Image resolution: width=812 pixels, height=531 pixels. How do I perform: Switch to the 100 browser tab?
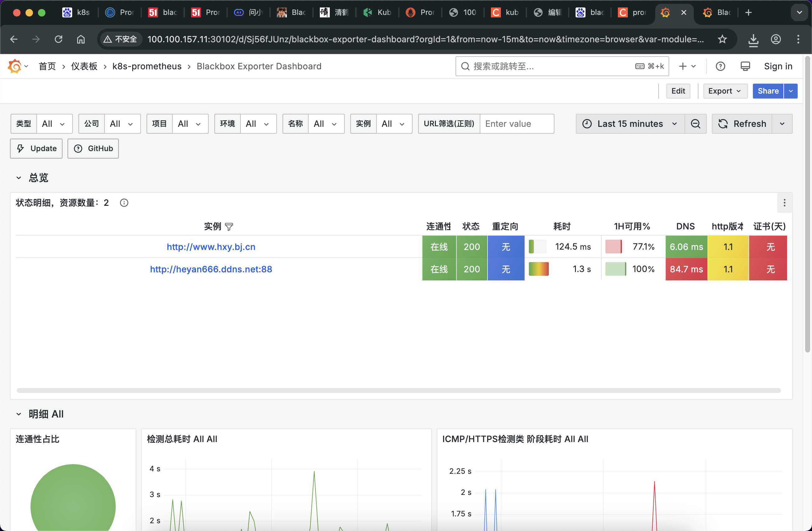pyautogui.click(x=463, y=13)
